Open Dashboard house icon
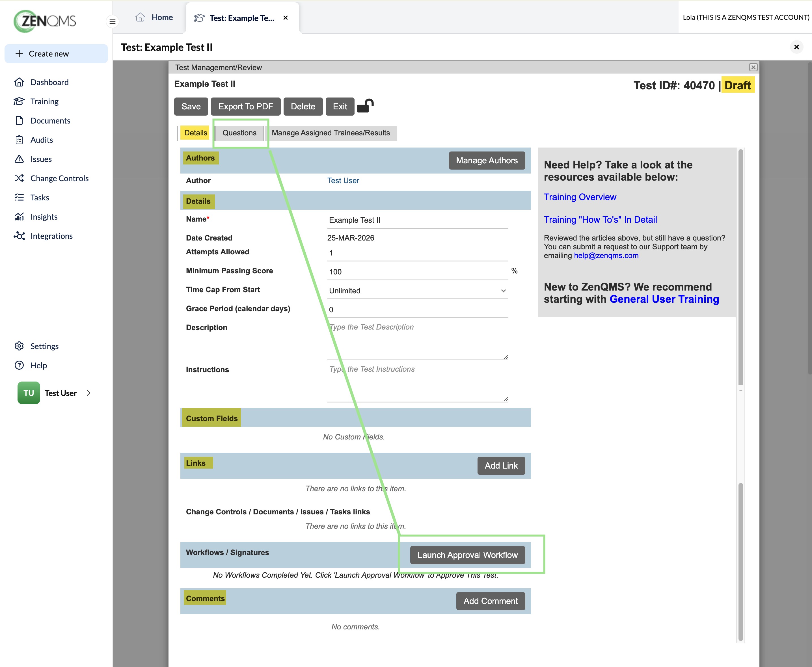The width and height of the screenshot is (812, 667). 19,82
